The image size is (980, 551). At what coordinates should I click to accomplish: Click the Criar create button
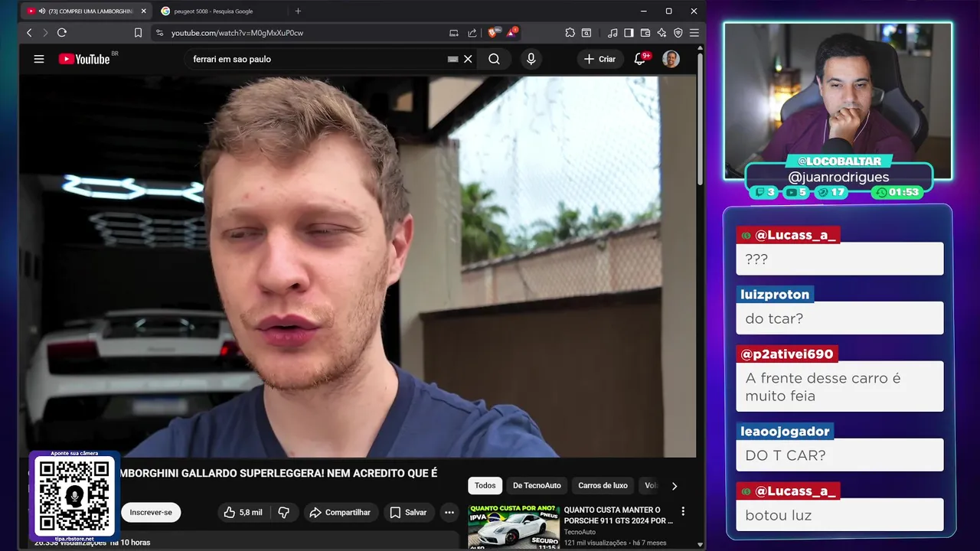599,59
